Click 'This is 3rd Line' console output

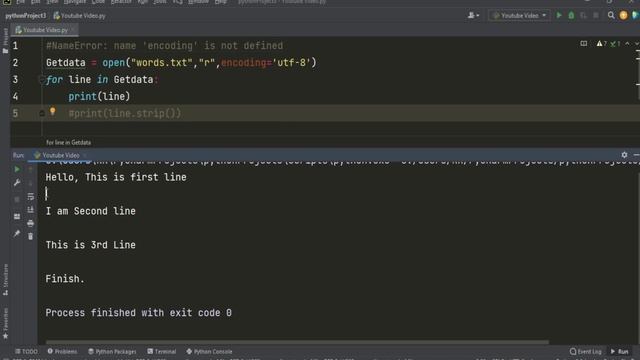pos(91,245)
